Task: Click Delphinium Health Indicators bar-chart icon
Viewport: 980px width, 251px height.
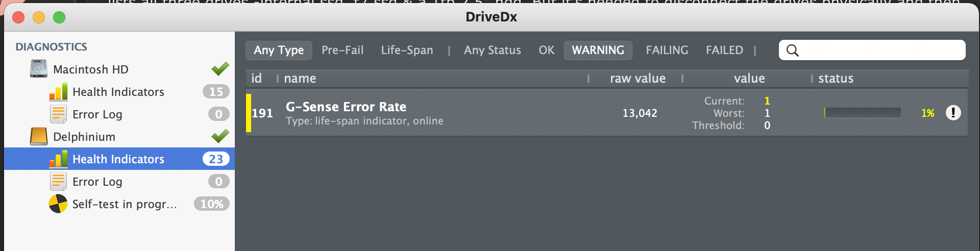Action: click(58, 159)
